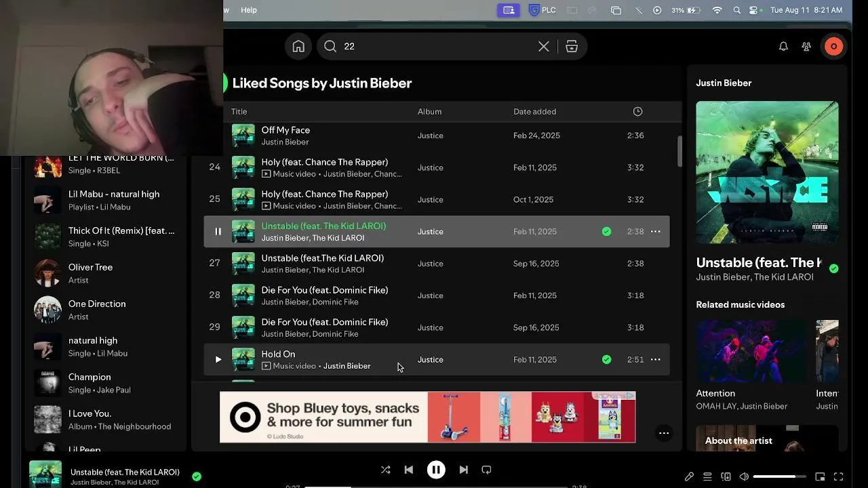
Task: Open the orange user profile avatar
Action: coord(833,46)
